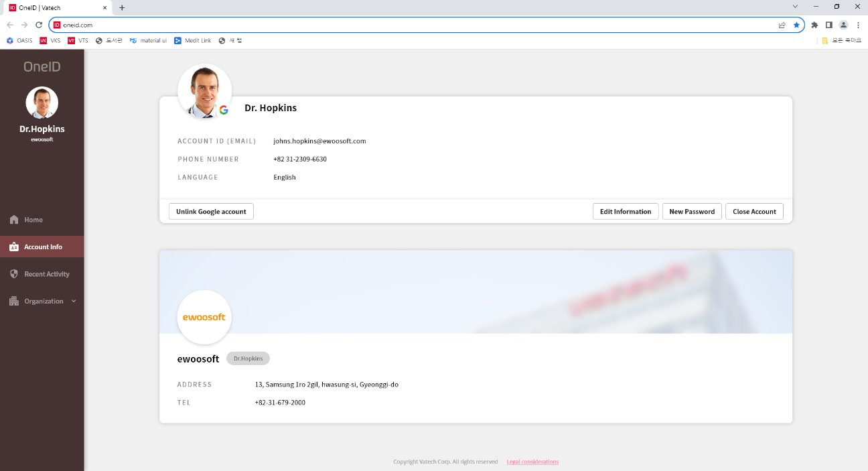This screenshot has width=868, height=471.
Task: Click the Dr.Hopkins grey tag chip
Action: coord(248,358)
